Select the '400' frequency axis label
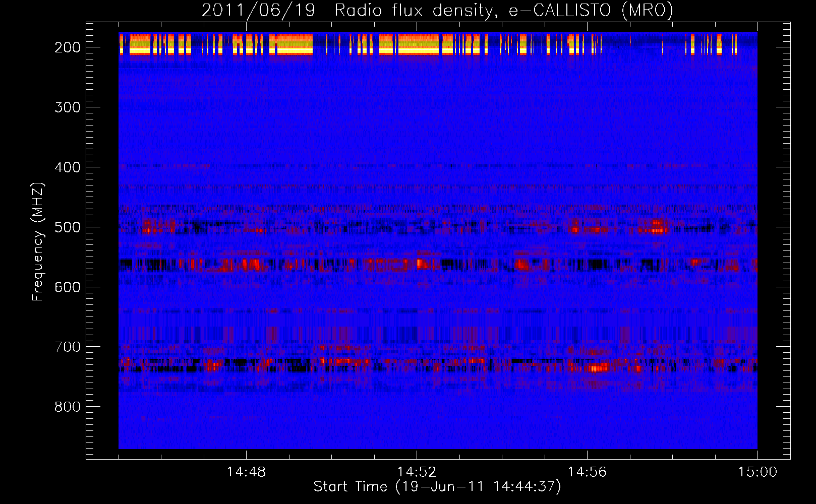This screenshot has width=816, height=504. [x=68, y=167]
